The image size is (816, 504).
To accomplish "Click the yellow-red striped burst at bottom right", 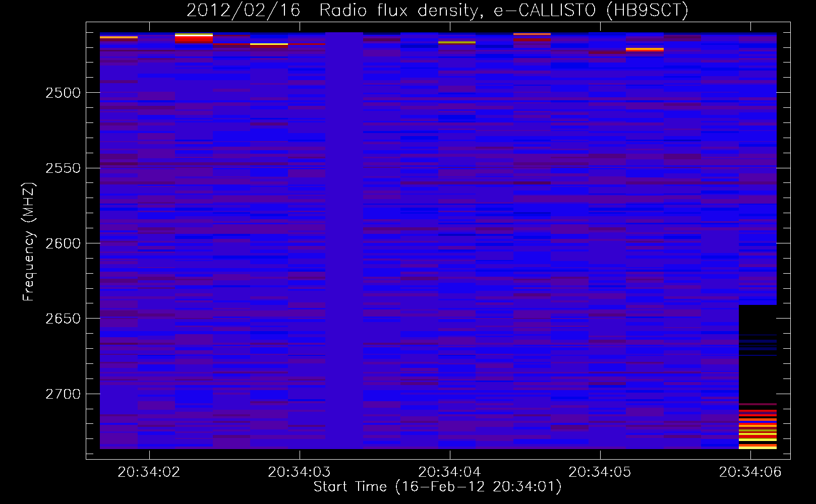I will click(757, 426).
